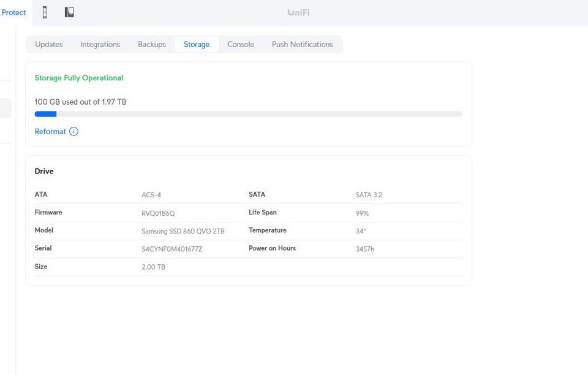This screenshot has width=588, height=375.
Task: Click the Power on Hours value 3457h
Action: point(364,249)
